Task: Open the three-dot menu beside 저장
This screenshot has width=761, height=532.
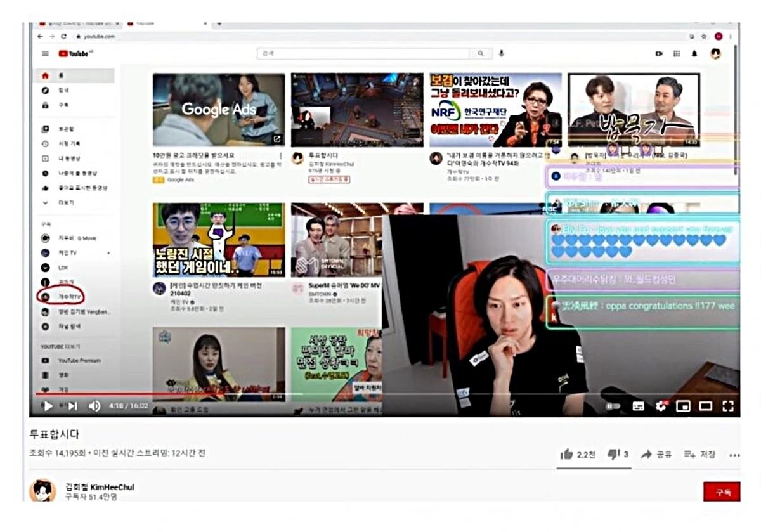Action: 735,455
